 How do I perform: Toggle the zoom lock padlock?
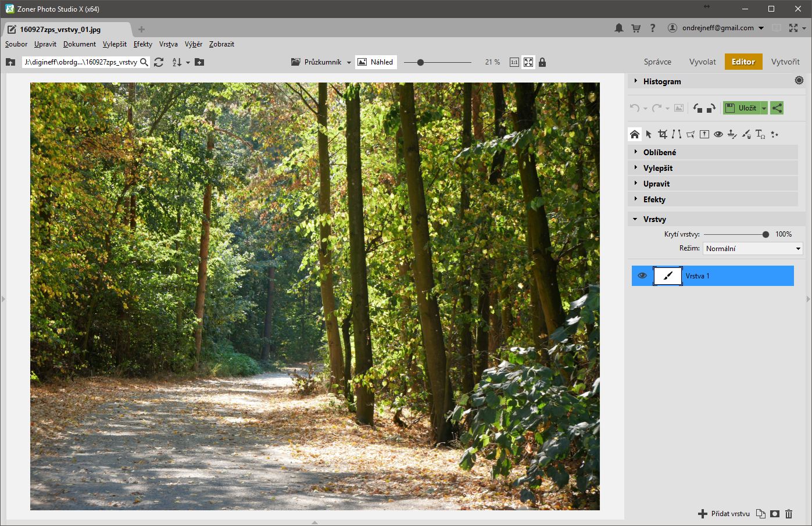[542, 62]
